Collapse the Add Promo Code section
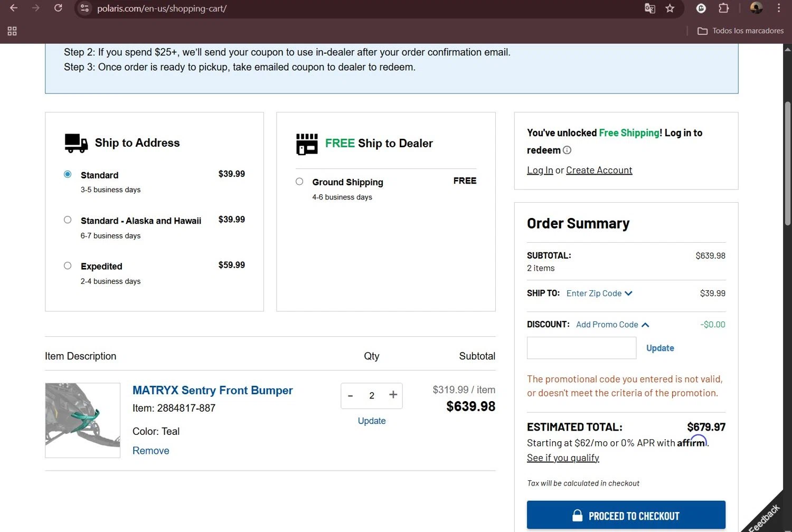The width and height of the screenshot is (792, 532). [x=612, y=325]
